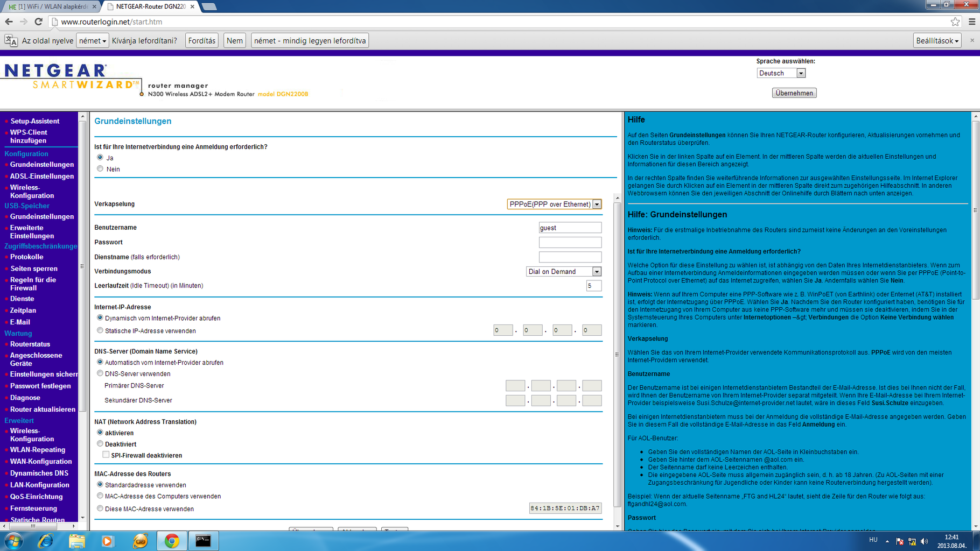Select Ja for login required
The width and height of the screenshot is (980, 551).
pos(100,157)
